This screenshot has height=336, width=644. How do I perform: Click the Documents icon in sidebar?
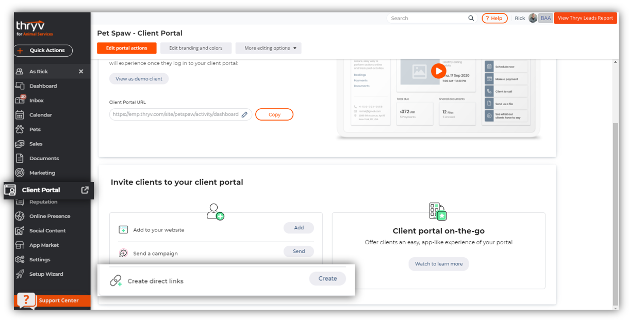[20, 158]
